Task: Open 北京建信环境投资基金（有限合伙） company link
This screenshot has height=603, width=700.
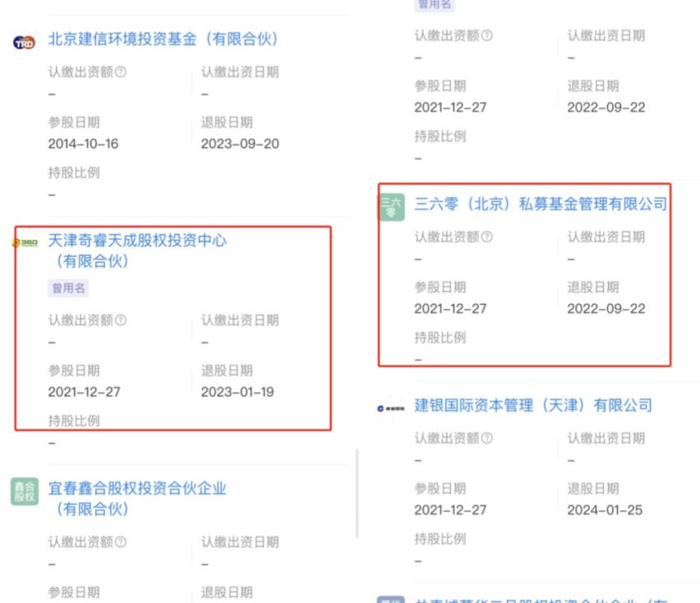Action: [163, 39]
